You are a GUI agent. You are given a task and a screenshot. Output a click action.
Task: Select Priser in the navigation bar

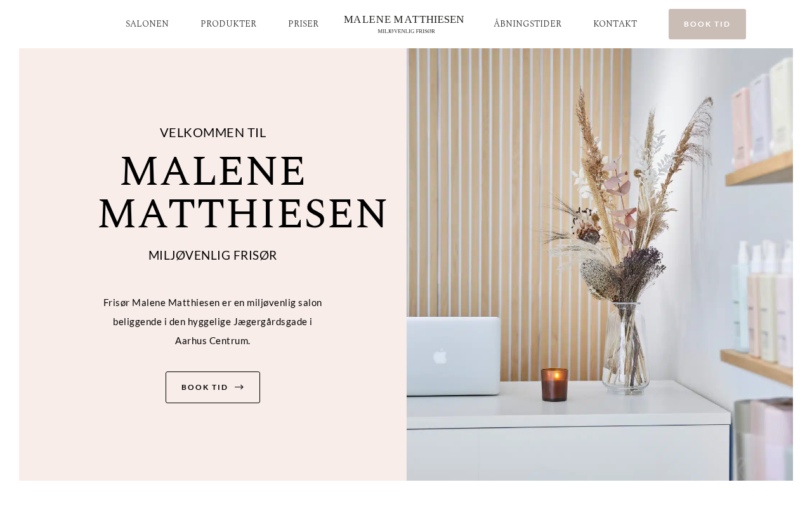point(303,24)
